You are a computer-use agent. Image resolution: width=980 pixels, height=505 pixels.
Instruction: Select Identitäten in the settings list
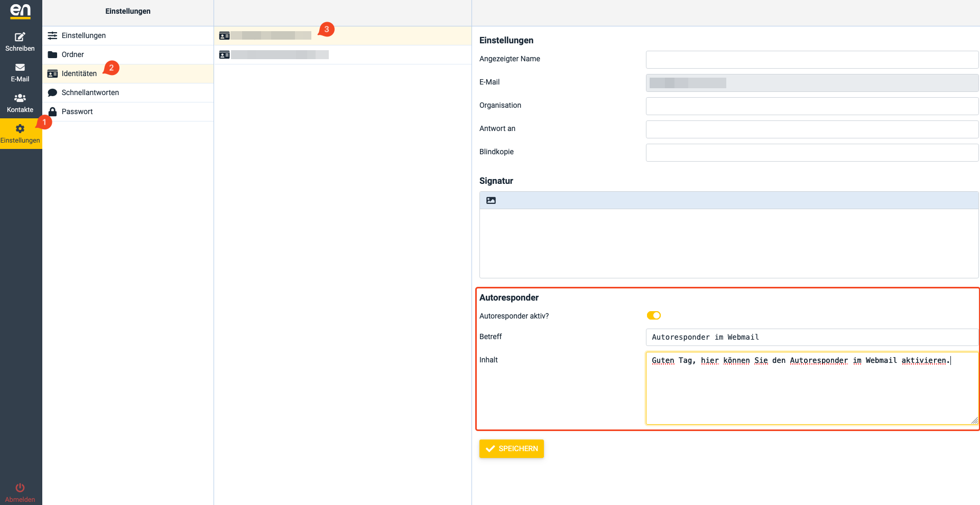[79, 74]
